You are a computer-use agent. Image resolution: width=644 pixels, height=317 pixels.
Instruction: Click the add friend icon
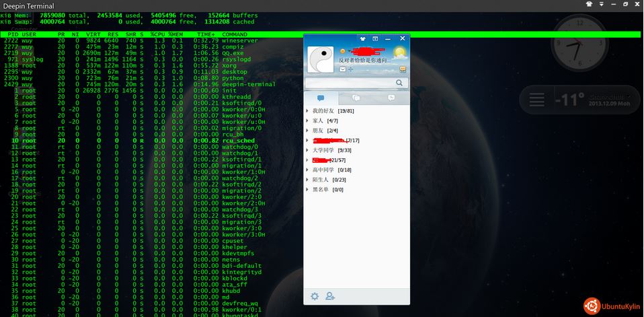point(330,296)
